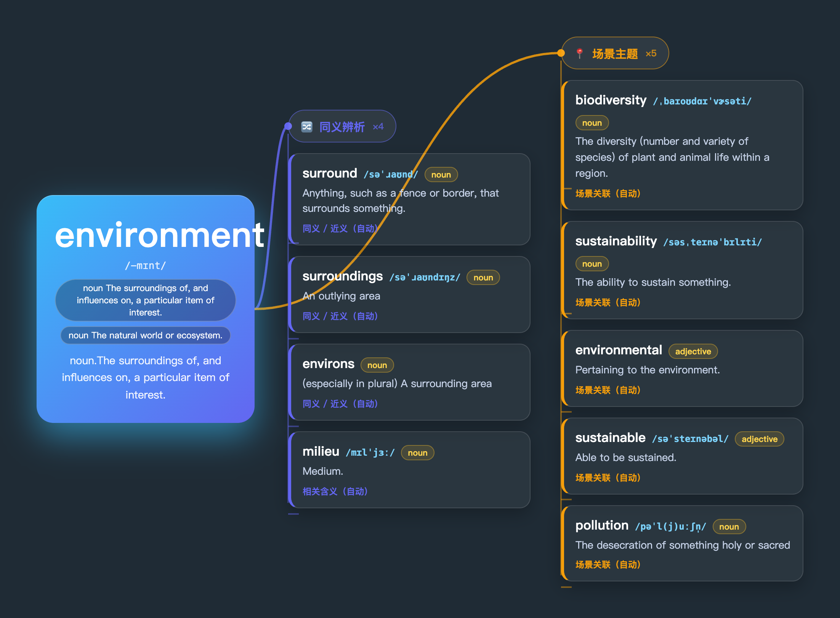Click the noun tag on surround
The height and width of the screenshot is (618, 840).
point(441,175)
